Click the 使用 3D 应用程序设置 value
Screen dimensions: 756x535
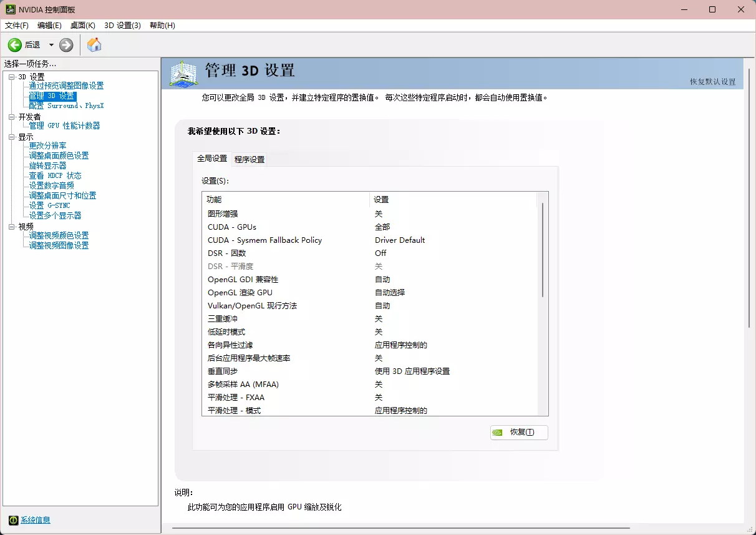coord(412,371)
